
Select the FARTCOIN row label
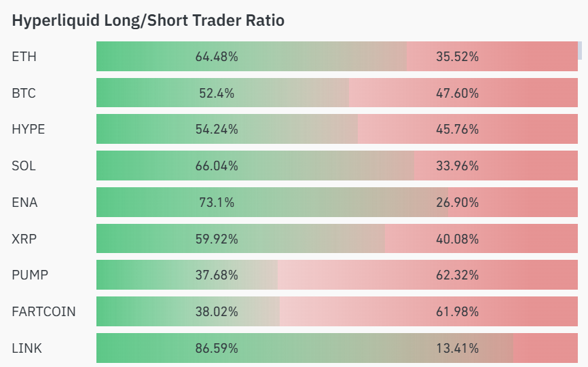tap(43, 312)
